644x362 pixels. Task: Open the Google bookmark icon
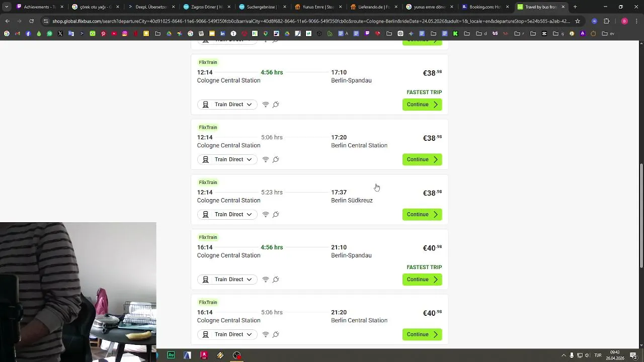(x=7, y=34)
